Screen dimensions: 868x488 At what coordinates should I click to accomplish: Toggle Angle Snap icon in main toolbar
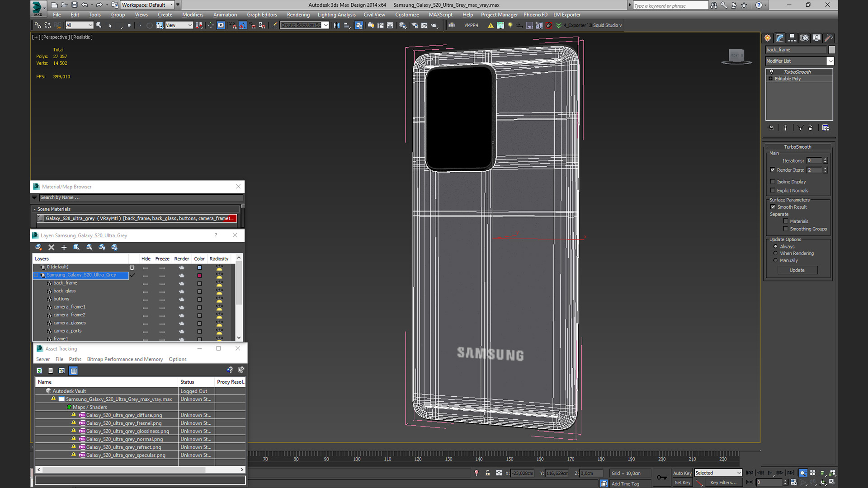pyautogui.click(x=243, y=25)
